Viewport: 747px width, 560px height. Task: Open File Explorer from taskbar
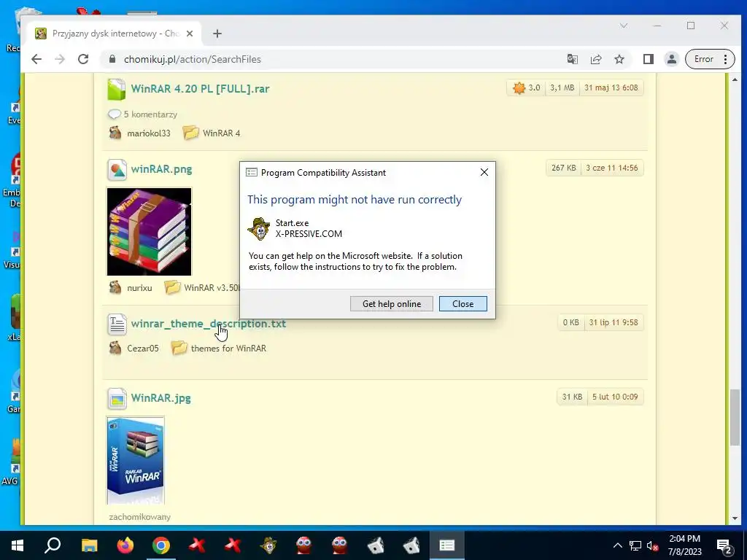(89, 545)
